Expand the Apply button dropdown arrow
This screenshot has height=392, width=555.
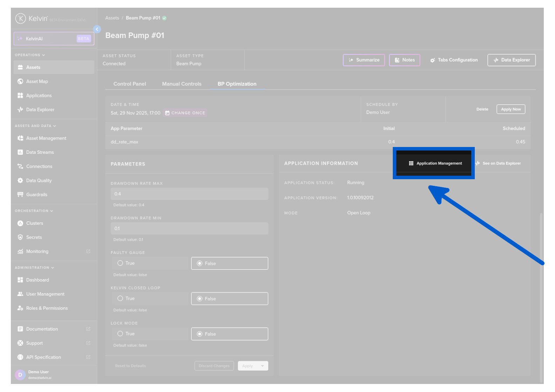pos(262,366)
